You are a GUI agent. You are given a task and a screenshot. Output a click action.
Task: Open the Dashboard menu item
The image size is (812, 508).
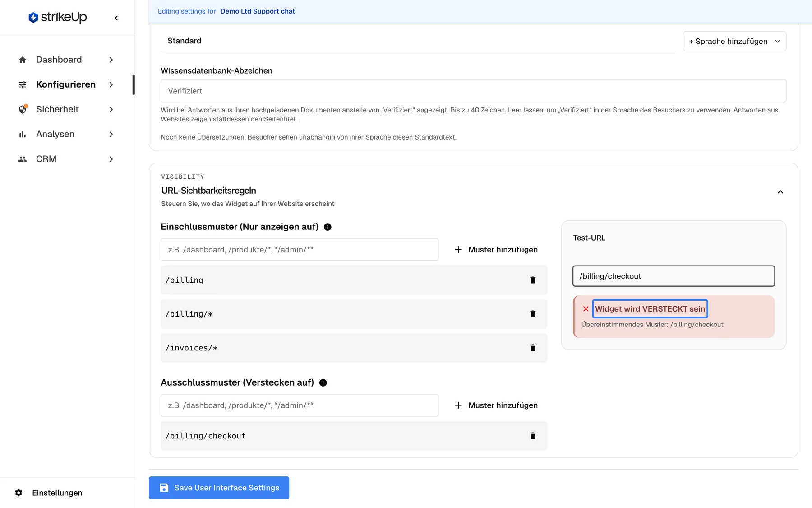click(66, 60)
